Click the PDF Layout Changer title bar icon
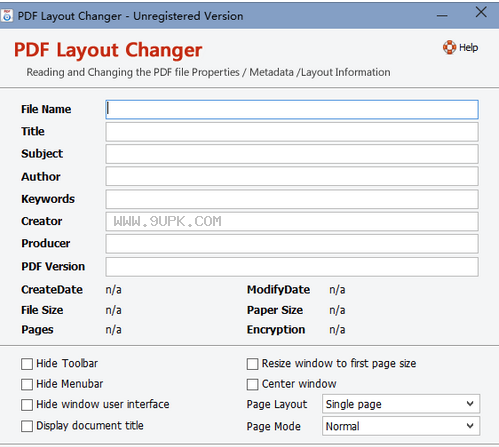 tap(7, 16)
